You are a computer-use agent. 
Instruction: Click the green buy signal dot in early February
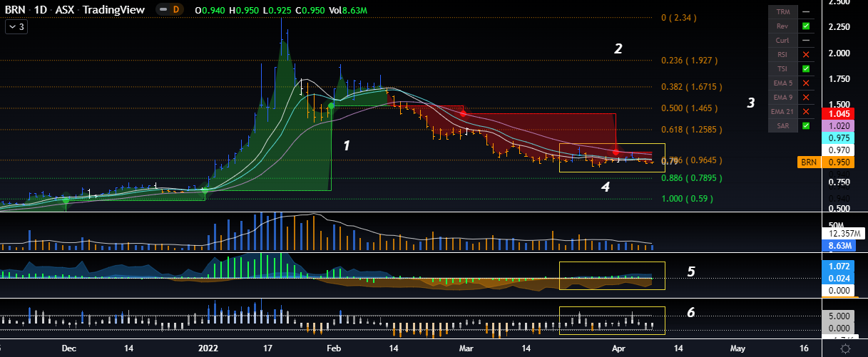(331, 106)
